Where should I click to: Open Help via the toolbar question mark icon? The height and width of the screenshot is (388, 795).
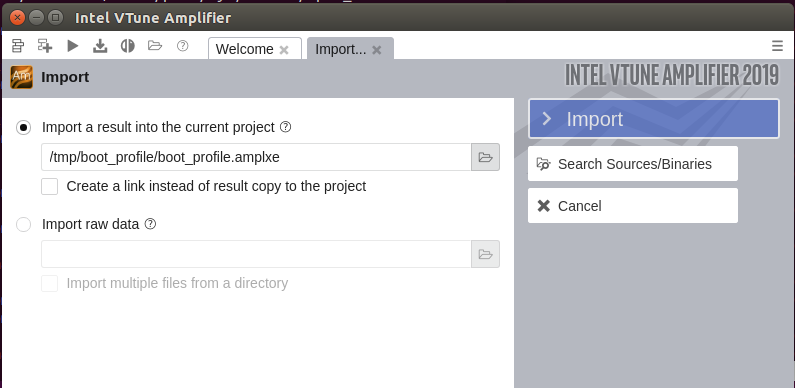click(x=183, y=46)
